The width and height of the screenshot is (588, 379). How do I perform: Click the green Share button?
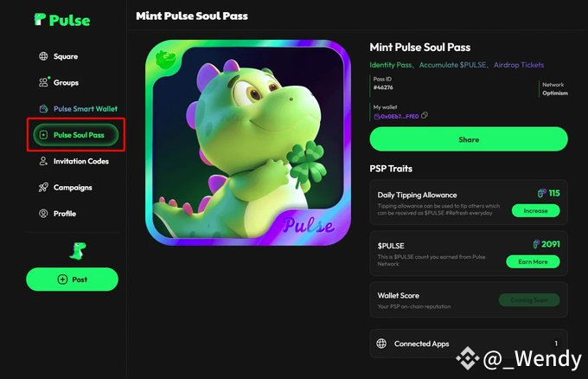pyautogui.click(x=469, y=139)
